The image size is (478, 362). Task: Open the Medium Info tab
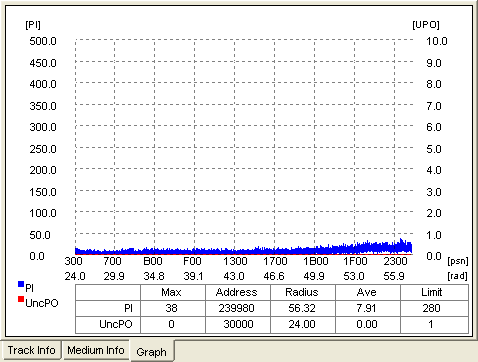point(96,350)
